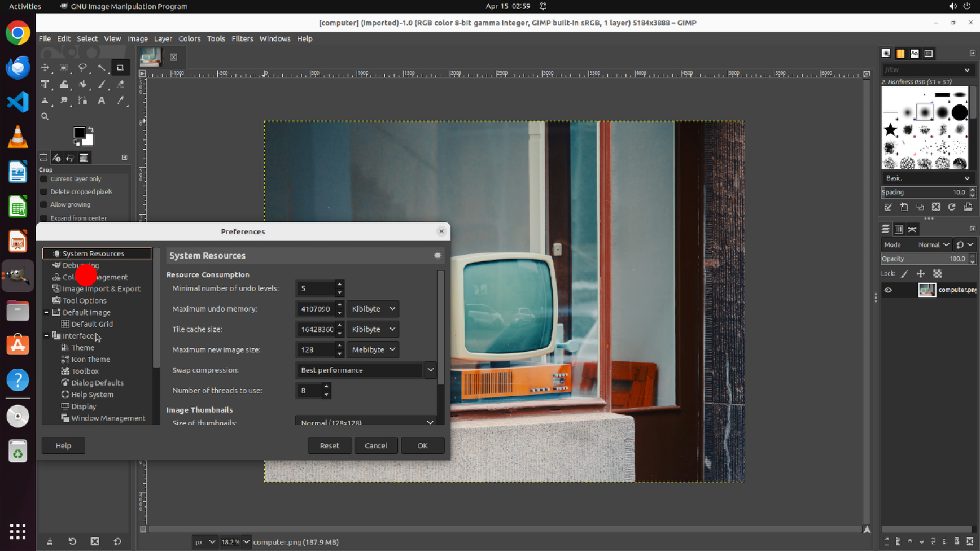Viewport: 980px width, 551px height.
Task: Select the Eraser tool
Action: 120,84
